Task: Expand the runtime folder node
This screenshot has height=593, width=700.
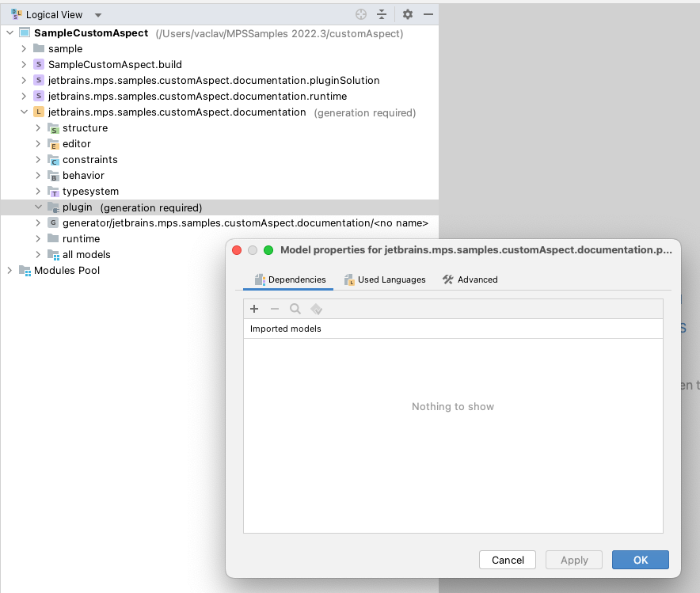Action: (x=38, y=239)
